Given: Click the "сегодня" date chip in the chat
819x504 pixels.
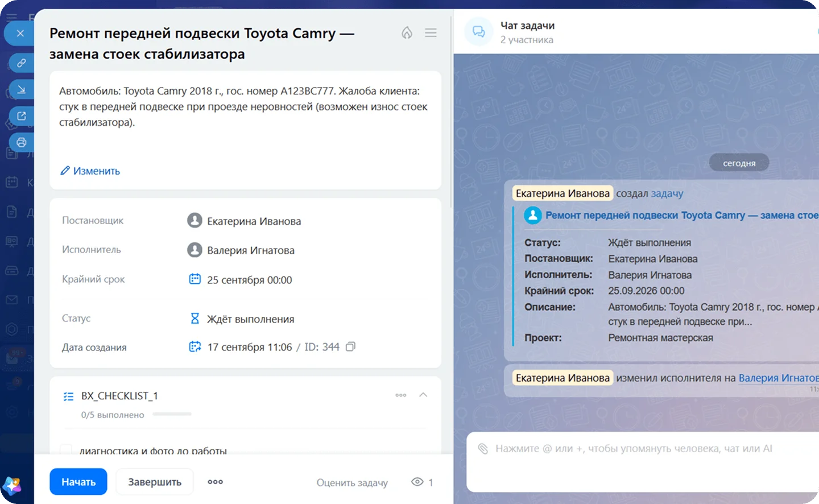Looking at the screenshot, I should (x=739, y=163).
